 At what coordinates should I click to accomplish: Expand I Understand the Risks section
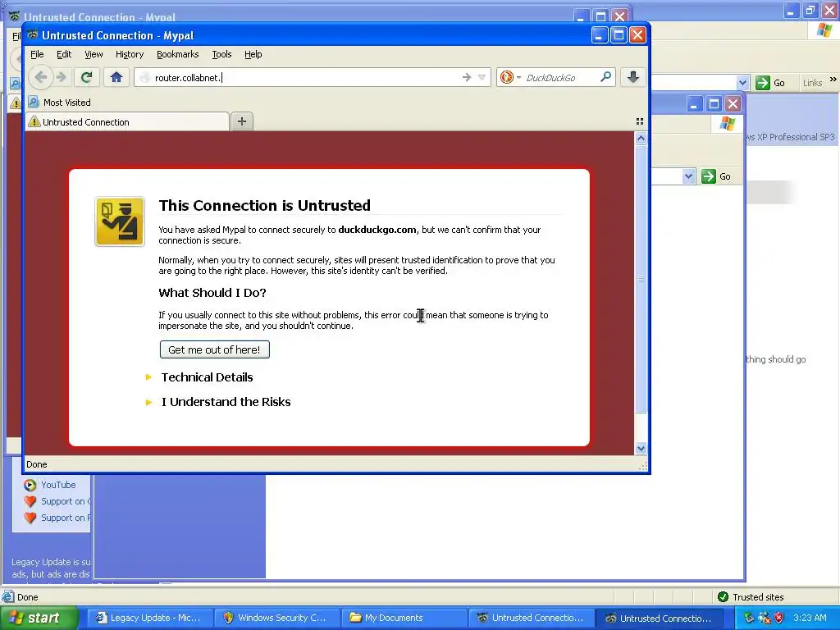pos(226,402)
